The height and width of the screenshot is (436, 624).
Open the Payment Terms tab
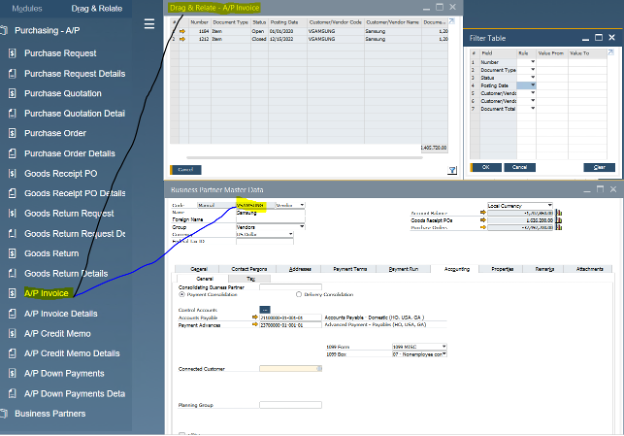pos(349,269)
